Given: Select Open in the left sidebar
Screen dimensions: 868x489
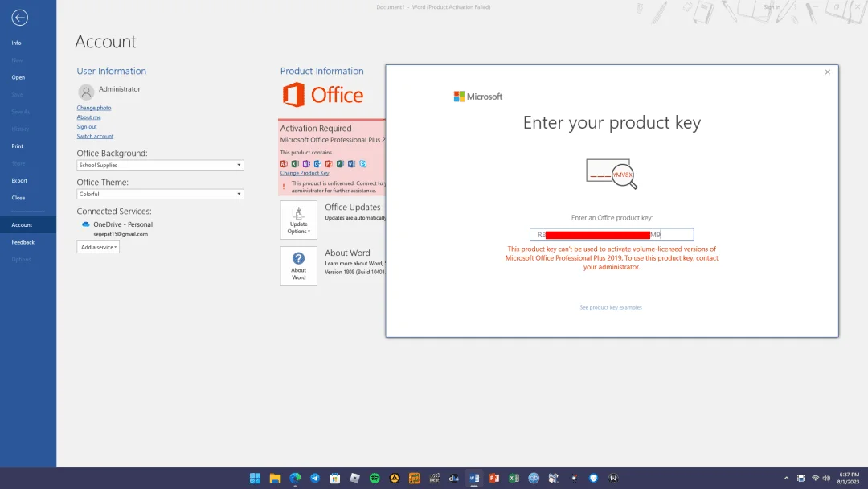Looking at the screenshot, I should [18, 77].
